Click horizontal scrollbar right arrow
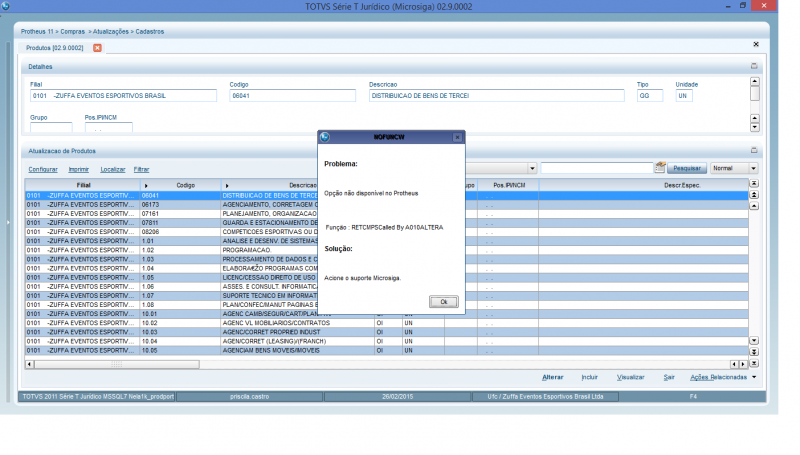800x455 pixels. tap(743, 364)
